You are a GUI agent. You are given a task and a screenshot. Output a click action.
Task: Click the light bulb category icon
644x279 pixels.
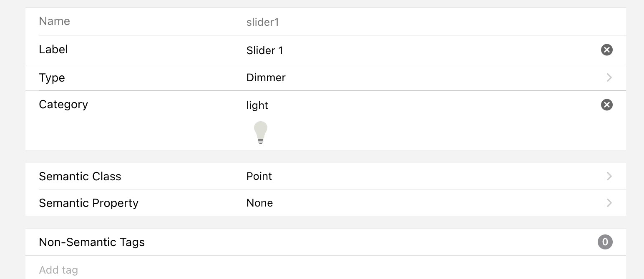(261, 132)
